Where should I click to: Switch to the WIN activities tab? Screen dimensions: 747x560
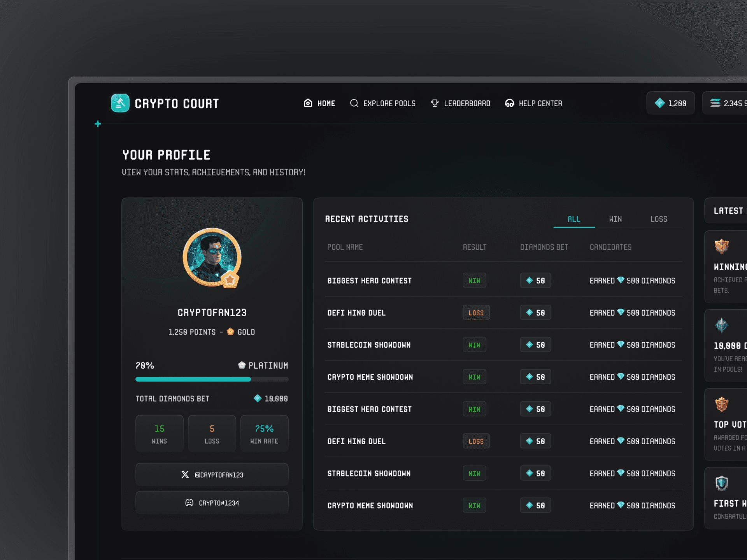click(615, 219)
